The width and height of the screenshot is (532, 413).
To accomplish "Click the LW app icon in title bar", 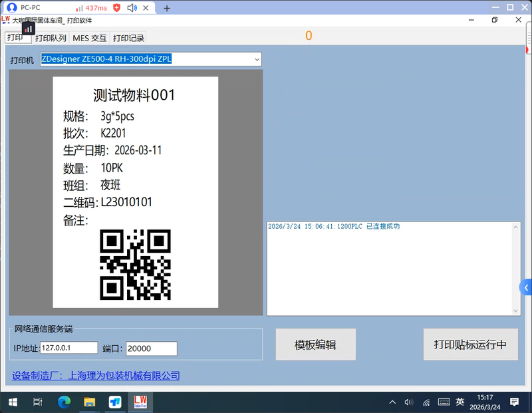I will point(6,20).
